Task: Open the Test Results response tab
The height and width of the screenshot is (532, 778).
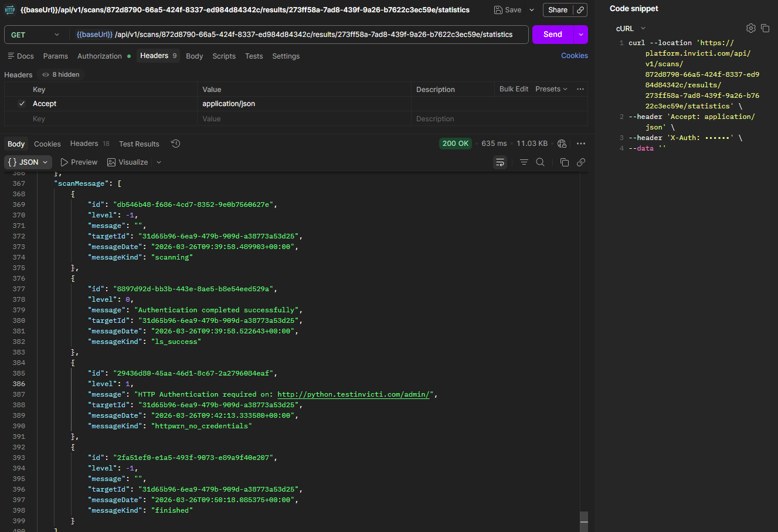Action: pos(139,144)
